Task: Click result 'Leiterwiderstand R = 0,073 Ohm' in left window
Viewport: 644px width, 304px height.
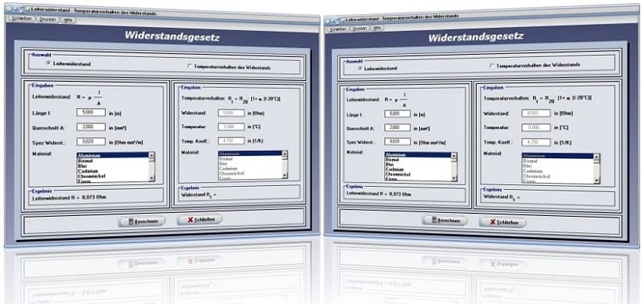Action: coord(69,198)
